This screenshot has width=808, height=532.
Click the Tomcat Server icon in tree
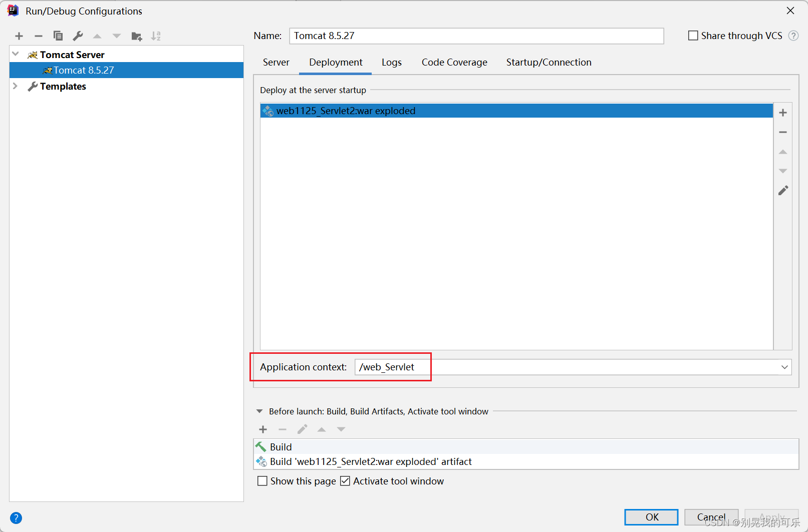tap(33, 55)
